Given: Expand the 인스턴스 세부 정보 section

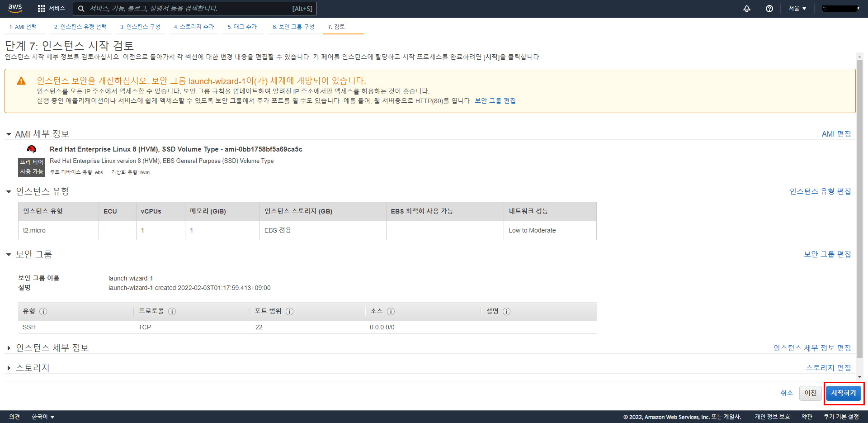Looking at the screenshot, I should point(9,348).
